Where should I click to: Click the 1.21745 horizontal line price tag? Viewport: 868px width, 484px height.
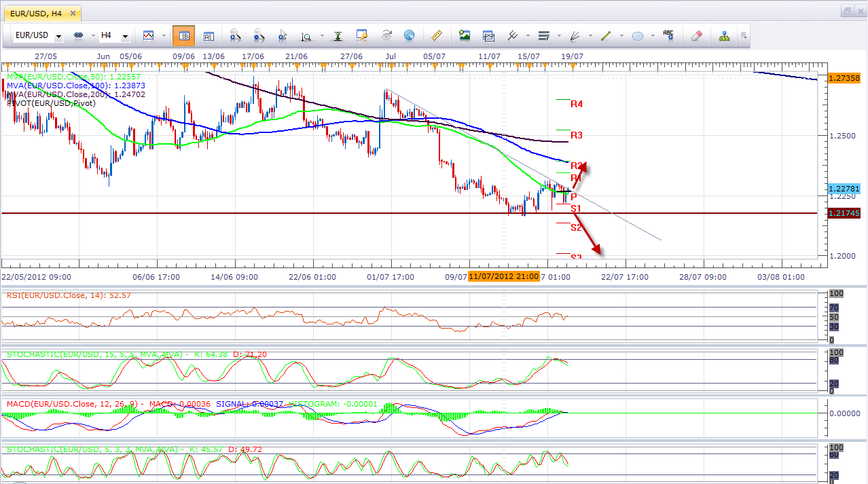[x=844, y=213]
